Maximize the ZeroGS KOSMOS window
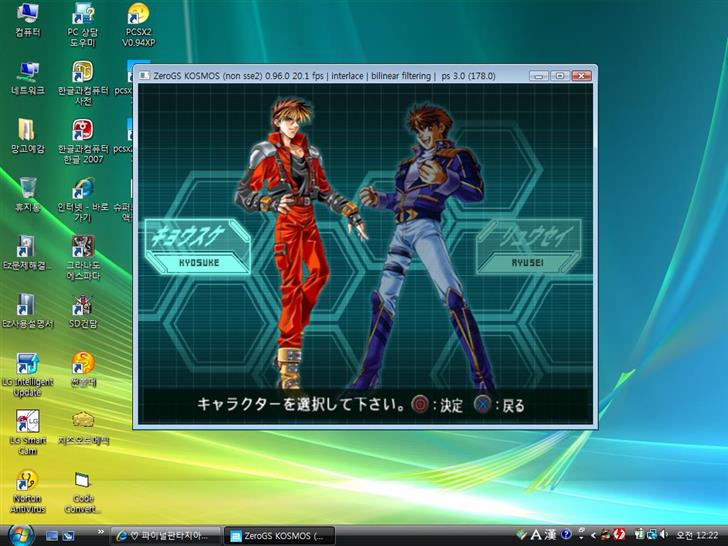The height and width of the screenshot is (546, 728). [x=559, y=76]
